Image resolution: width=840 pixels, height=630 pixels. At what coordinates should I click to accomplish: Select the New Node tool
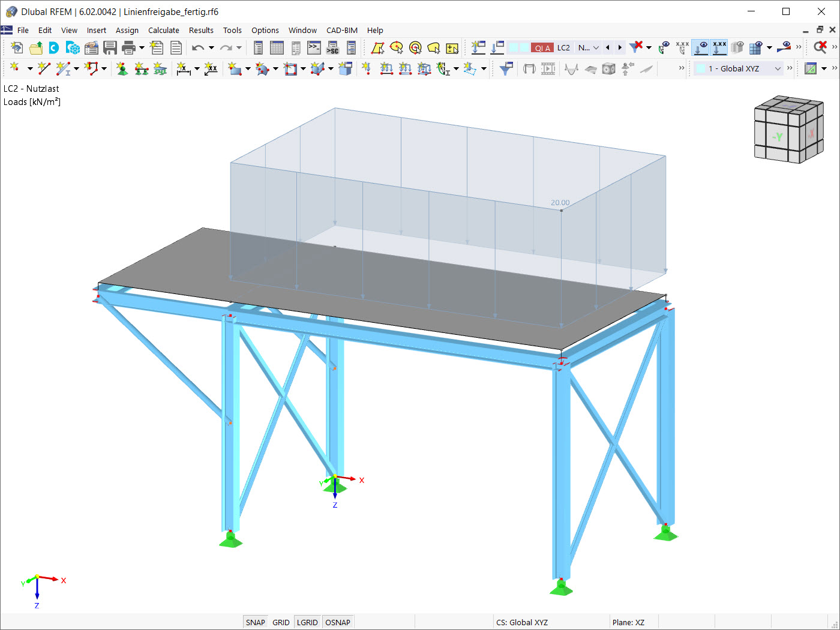point(14,68)
